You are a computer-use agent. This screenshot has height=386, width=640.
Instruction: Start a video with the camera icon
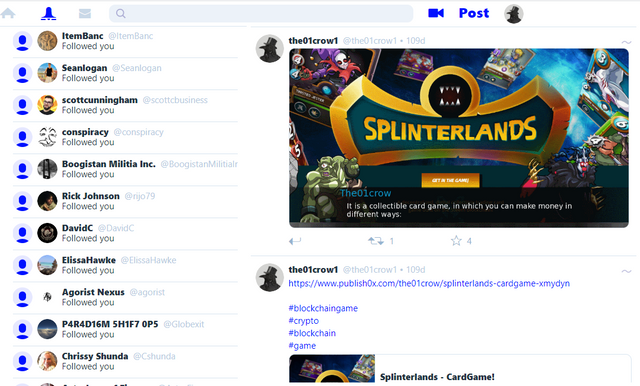click(x=436, y=13)
